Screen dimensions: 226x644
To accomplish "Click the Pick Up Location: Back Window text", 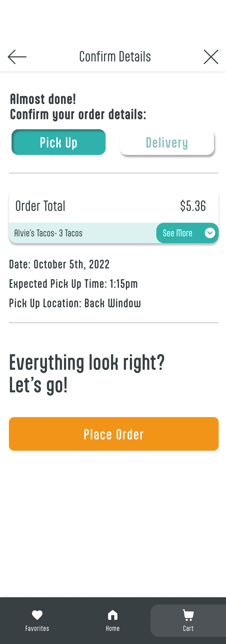I will tap(75, 303).
